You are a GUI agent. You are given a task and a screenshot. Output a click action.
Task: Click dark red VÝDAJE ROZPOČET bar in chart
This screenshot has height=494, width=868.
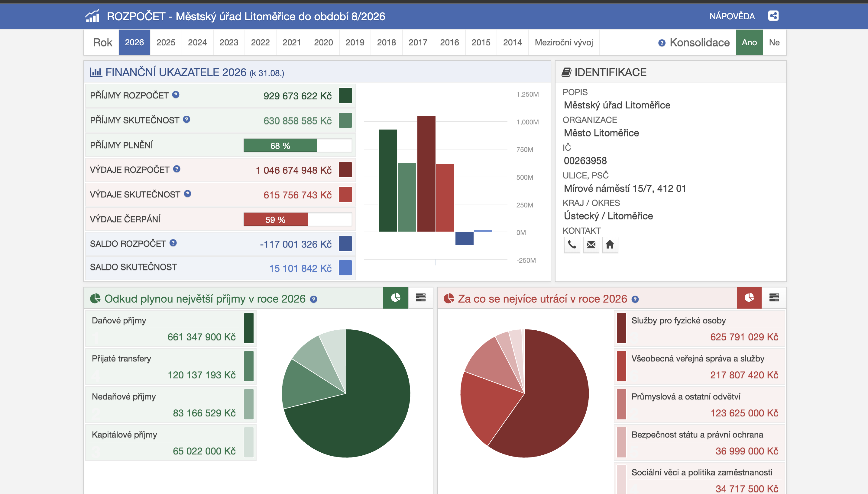[x=426, y=174]
